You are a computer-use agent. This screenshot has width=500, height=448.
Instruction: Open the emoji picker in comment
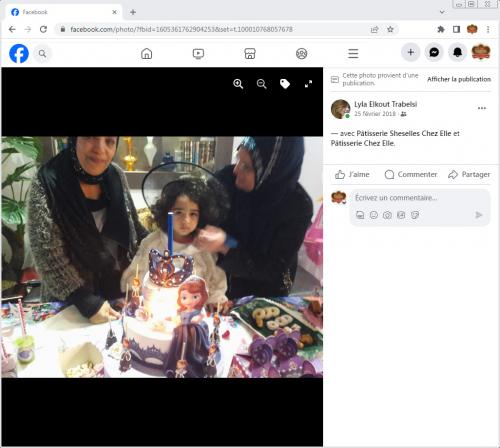click(x=374, y=215)
